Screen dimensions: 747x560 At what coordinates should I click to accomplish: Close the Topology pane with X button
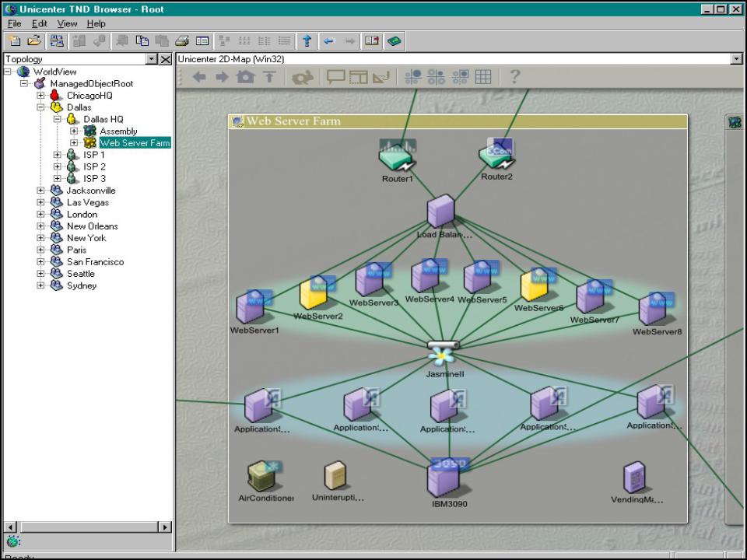(x=165, y=59)
